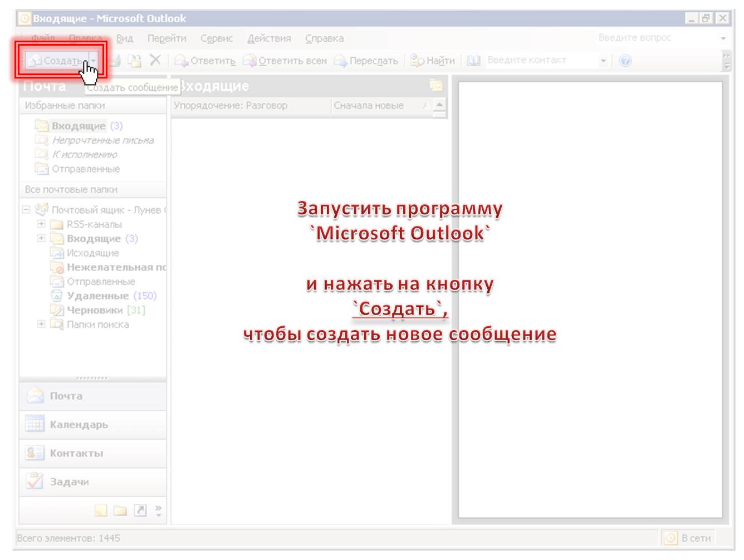Viewport: 744px width, 560px height.
Task: Open the Address Book icon
Action: click(473, 60)
